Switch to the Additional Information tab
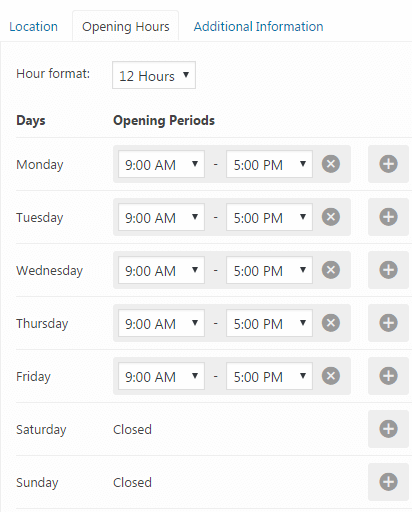412x512 pixels. pos(258,27)
